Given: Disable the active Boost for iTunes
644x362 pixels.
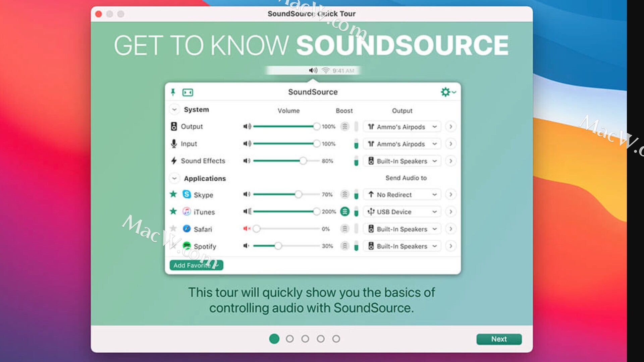Looking at the screenshot, I should 345,212.
